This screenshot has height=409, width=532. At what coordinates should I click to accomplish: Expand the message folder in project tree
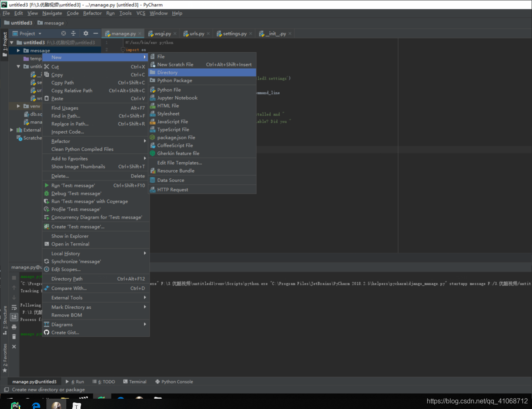coord(18,51)
